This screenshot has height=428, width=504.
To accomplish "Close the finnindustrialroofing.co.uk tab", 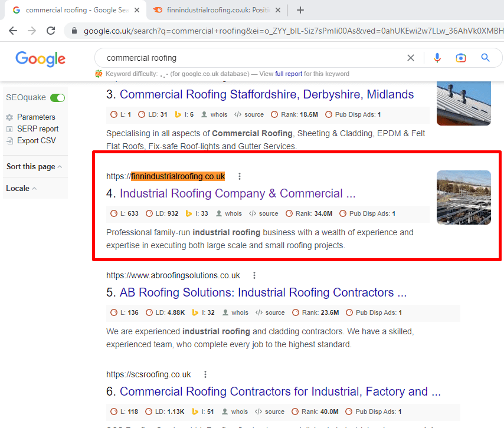I will click(x=278, y=10).
